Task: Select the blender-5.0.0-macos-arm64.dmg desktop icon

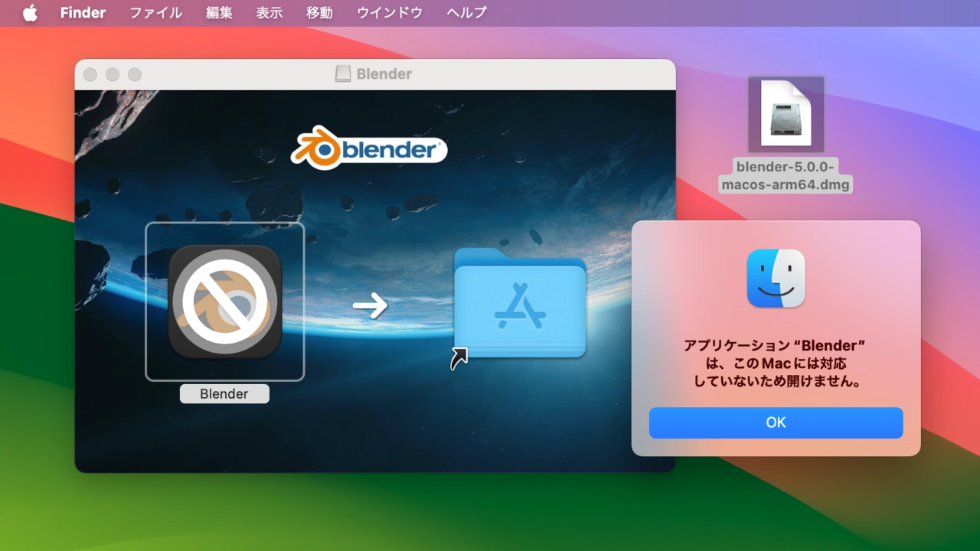Action: 785,115
